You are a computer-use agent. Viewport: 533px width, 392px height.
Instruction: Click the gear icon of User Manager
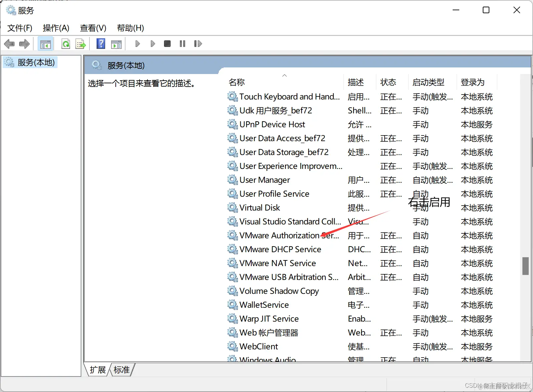pyautogui.click(x=232, y=180)
